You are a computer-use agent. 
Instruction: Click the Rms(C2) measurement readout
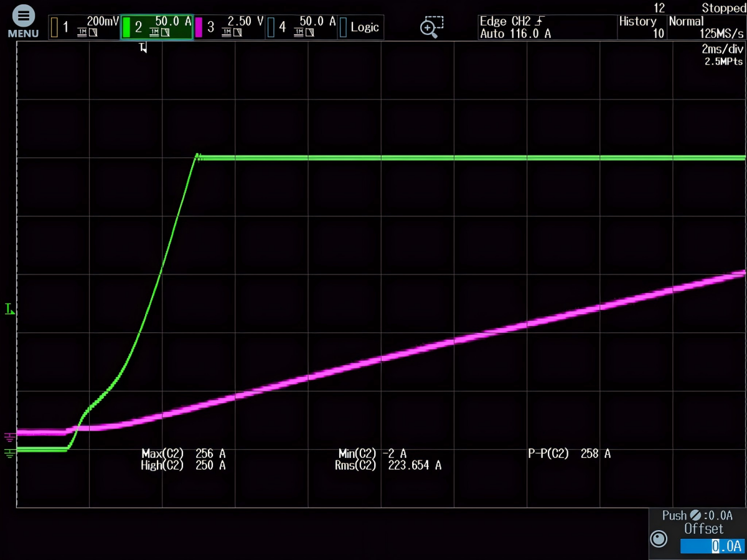coord(388,465)
